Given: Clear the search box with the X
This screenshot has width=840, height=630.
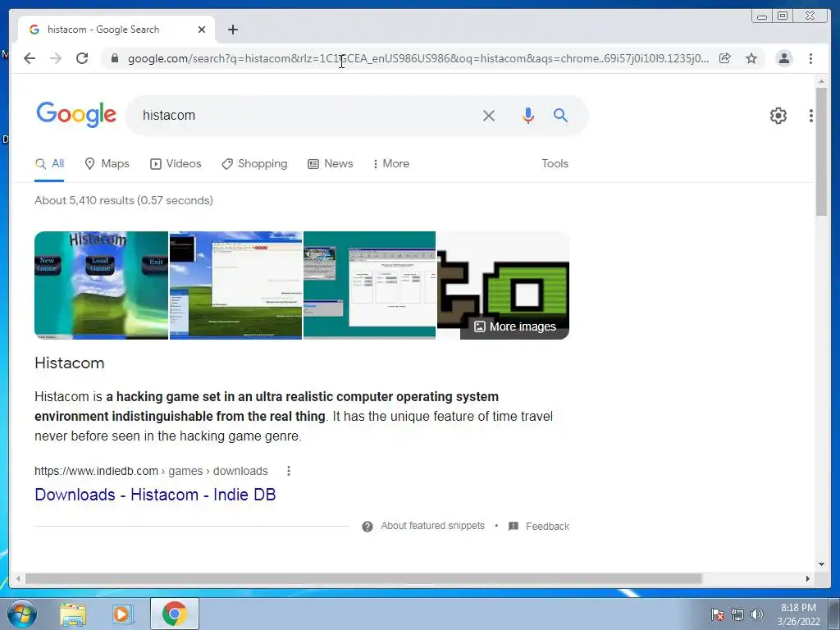Looking at the screenshot, I should (x=489, y=116).
